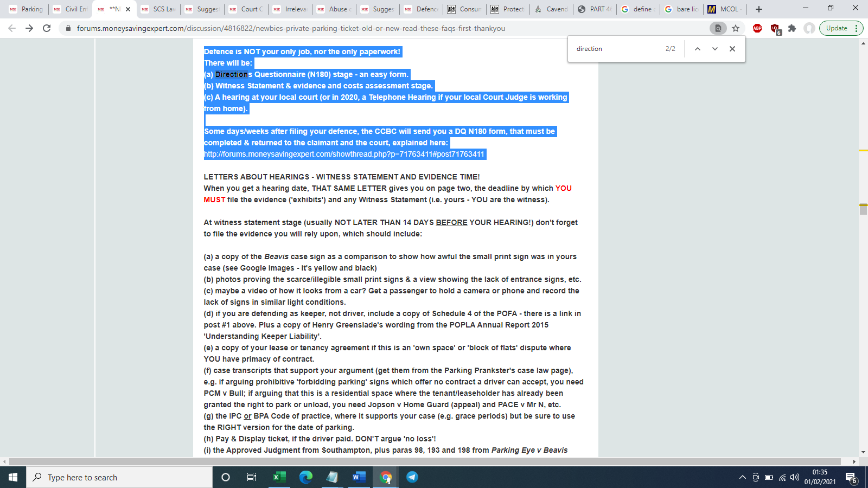Open Microsoft Edge from the taskbar

pos(306,477)
